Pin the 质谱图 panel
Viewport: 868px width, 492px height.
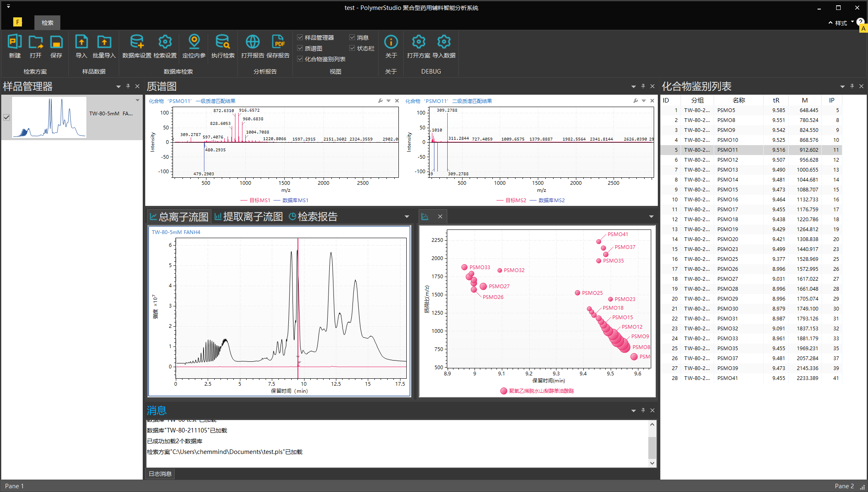[x=643, y=86]
